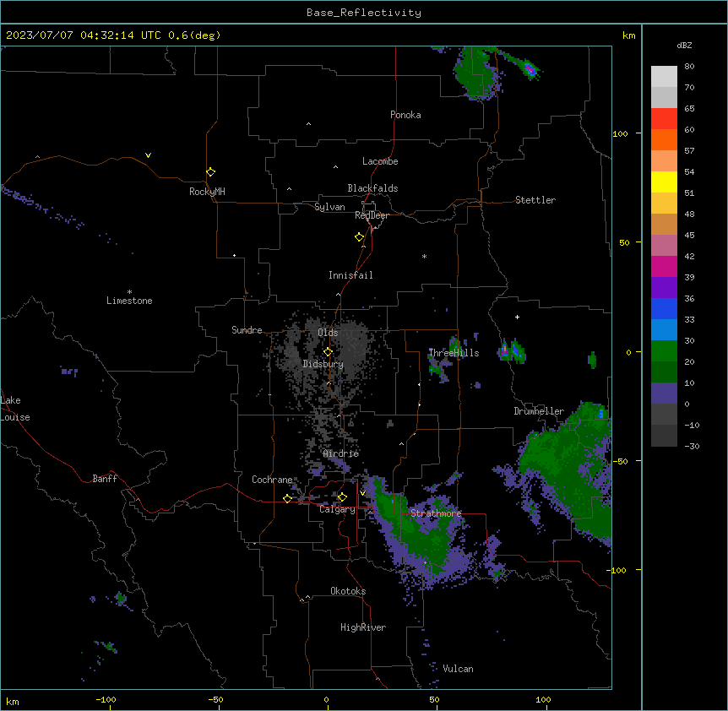Click the blue 36 dBZ legend swatch
Viewport: 728px width, 711px height.
[664, 308]
